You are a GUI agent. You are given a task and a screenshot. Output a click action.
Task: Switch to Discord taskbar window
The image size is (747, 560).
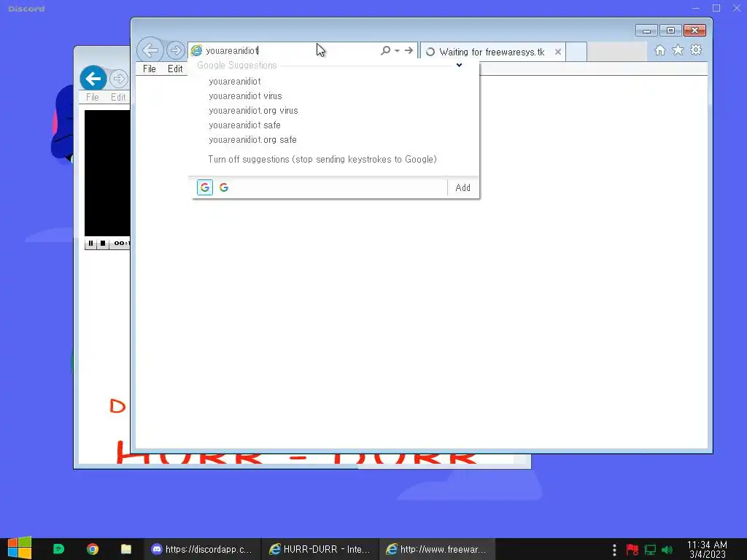click(202, 549)
